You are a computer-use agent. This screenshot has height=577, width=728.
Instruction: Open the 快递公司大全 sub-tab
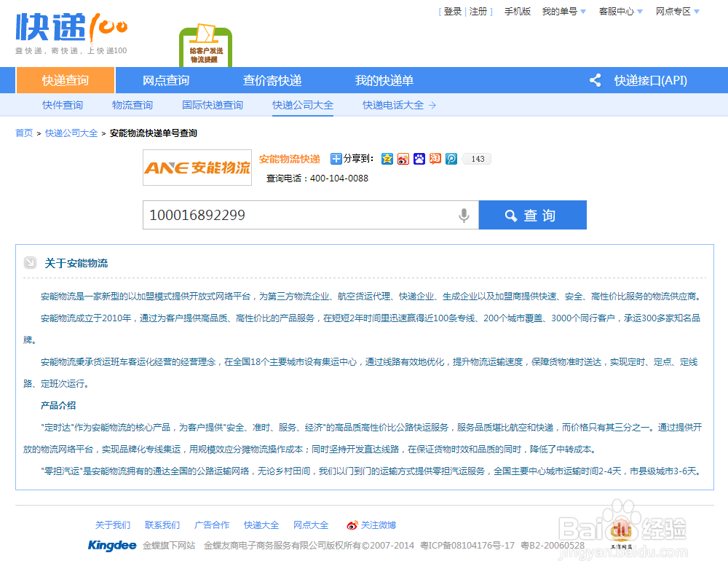click(303, 106)
